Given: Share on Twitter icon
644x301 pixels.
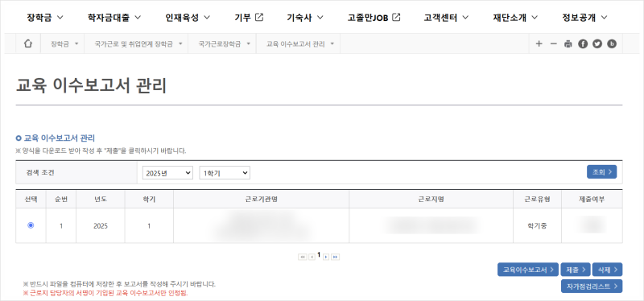Looking at the screenshot, I should (597, 43).
